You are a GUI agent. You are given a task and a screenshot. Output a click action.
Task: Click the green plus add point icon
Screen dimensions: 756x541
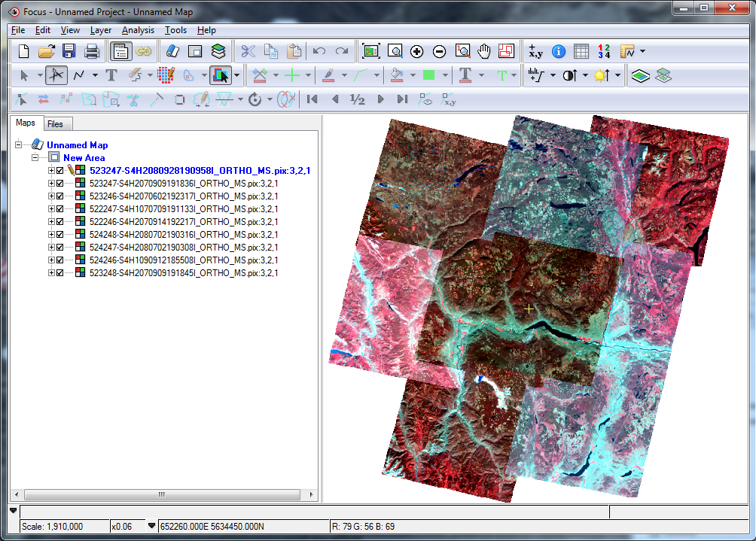[291, 75]
